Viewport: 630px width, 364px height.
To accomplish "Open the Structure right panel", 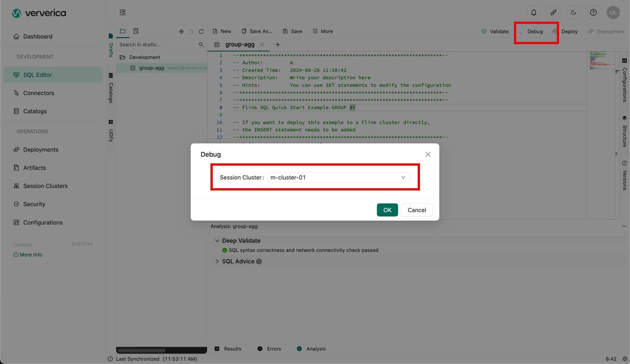I will pyautogui.click(x=624, y=132).
